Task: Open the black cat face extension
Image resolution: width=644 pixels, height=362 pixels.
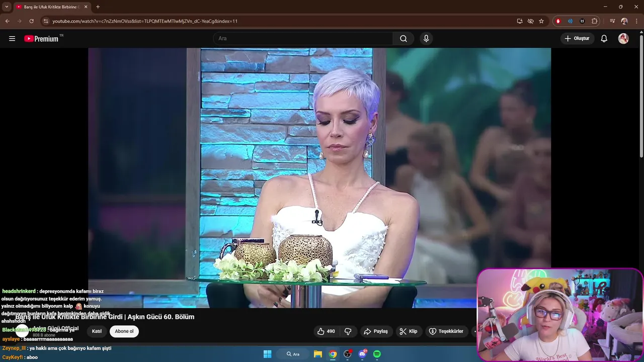Action: coord(582,21)
